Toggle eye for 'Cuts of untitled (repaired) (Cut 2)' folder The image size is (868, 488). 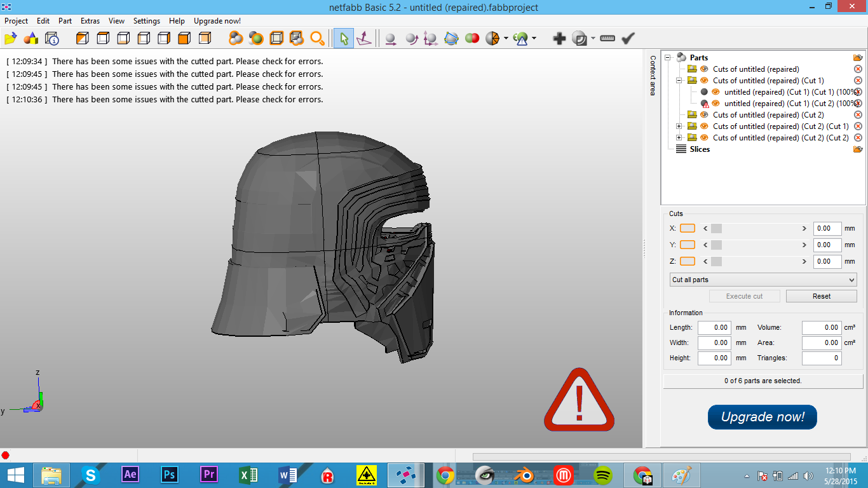[704, 115]
